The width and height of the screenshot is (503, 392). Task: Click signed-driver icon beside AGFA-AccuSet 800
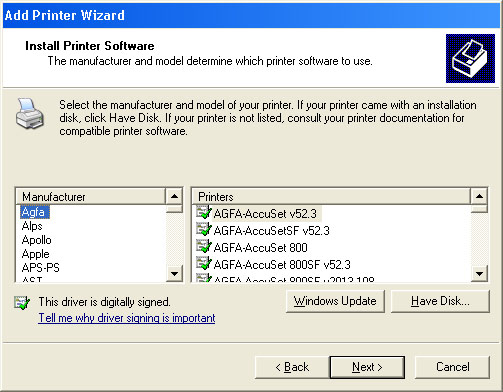tap(204, 247)
